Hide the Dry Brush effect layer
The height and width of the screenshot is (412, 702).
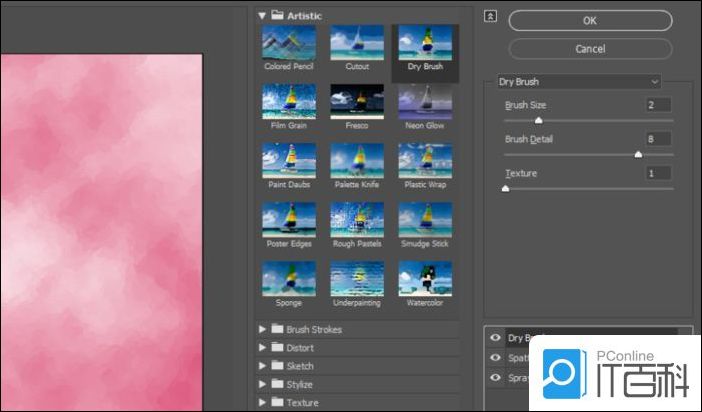pos(495,338)
